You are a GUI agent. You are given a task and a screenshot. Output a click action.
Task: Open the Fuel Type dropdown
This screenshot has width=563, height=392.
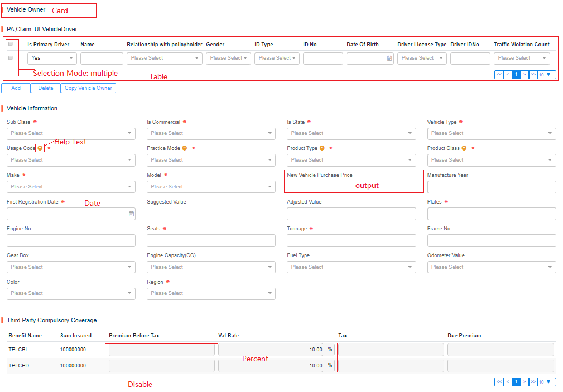(x=351, y=267)
